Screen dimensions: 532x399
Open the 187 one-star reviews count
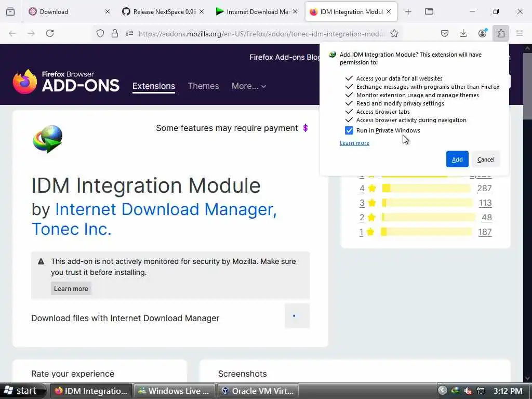[485, 232]
